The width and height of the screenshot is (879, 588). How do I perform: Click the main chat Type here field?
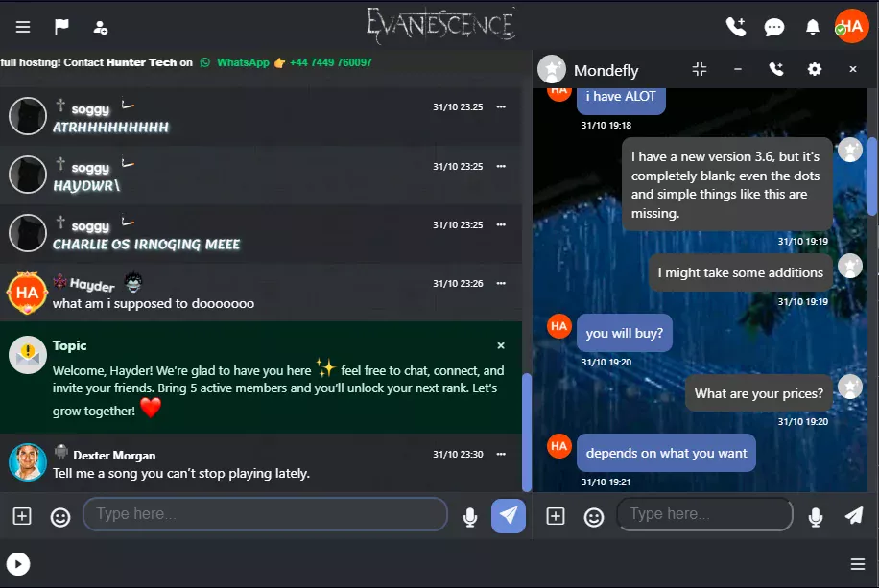click(x=265, y=514)
